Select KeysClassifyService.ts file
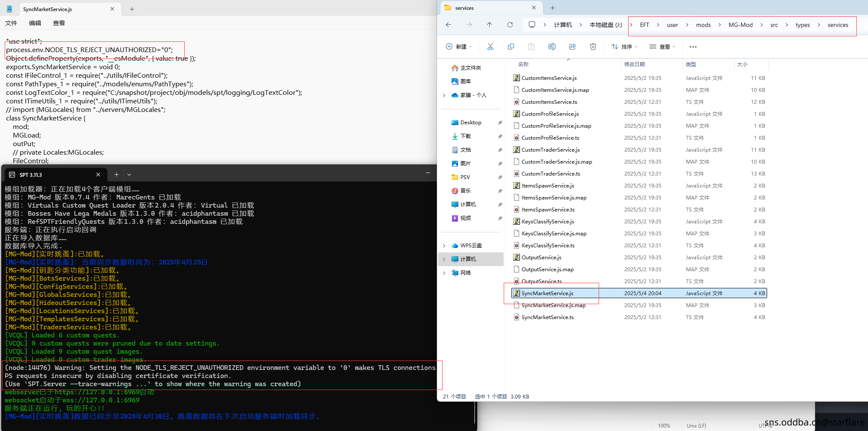Image resolution: width=868 pixels, height=431 pixels. pyautogui.click(x=548, y=246)
